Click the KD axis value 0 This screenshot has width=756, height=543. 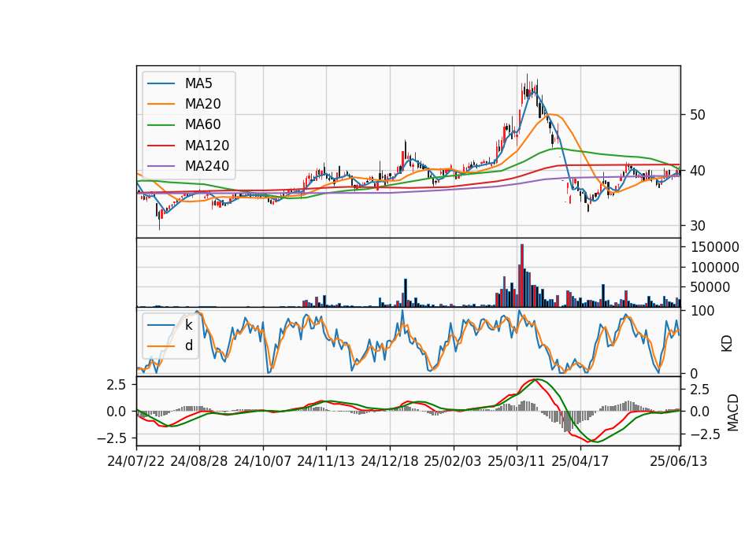click(695, 373)
